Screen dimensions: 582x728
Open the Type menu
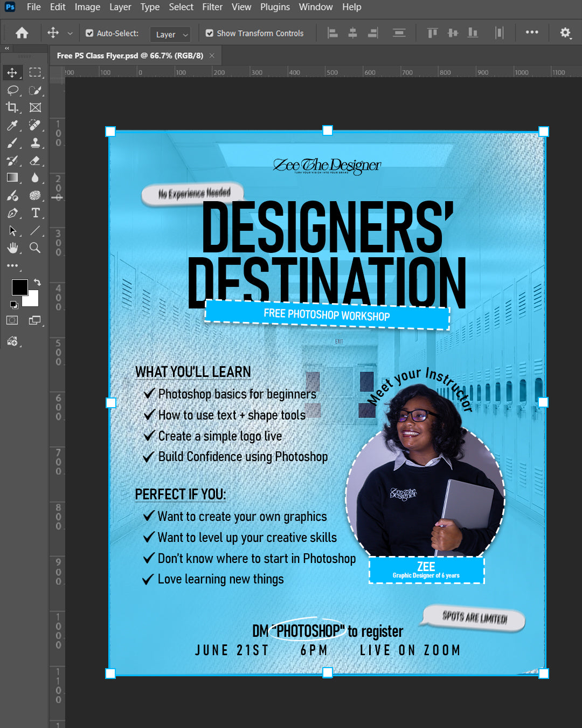150,7
